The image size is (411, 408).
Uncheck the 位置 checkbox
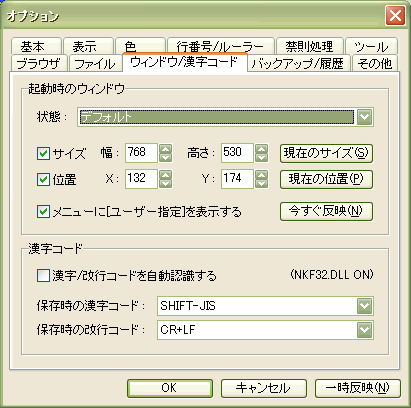click(43, 180)
